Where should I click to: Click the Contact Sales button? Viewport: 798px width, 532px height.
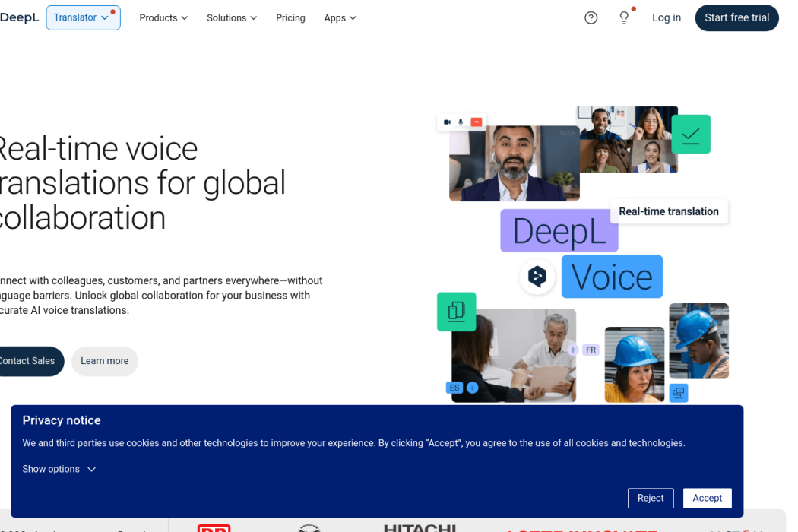click(x=29, y=361)
